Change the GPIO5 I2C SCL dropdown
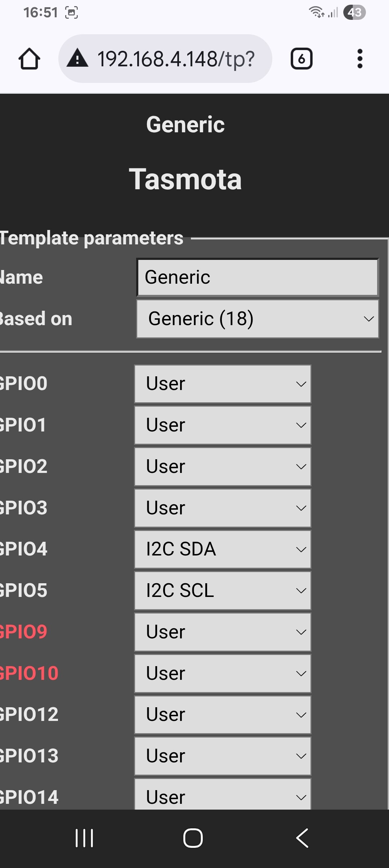This screenshot has height=868, width=389. click(223, 591)
